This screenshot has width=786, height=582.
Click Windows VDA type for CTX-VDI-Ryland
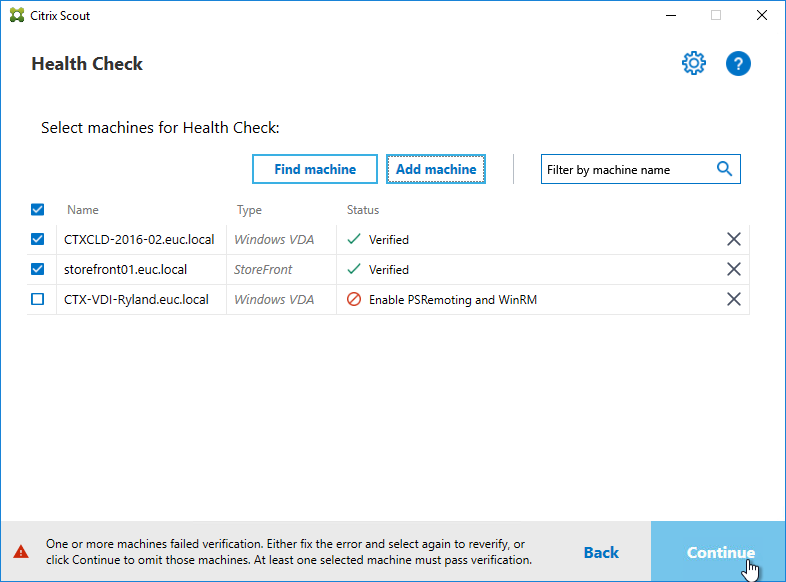[x=274, y=300]
